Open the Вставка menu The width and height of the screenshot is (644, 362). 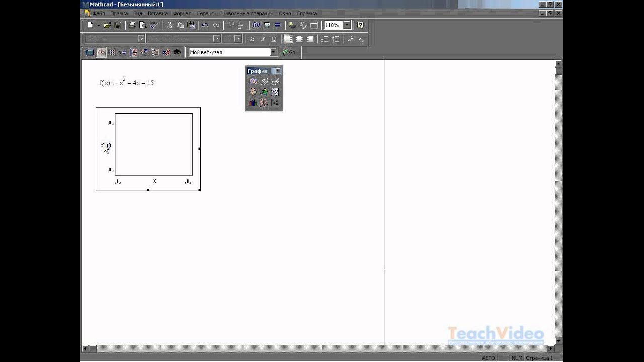(157, 13)
